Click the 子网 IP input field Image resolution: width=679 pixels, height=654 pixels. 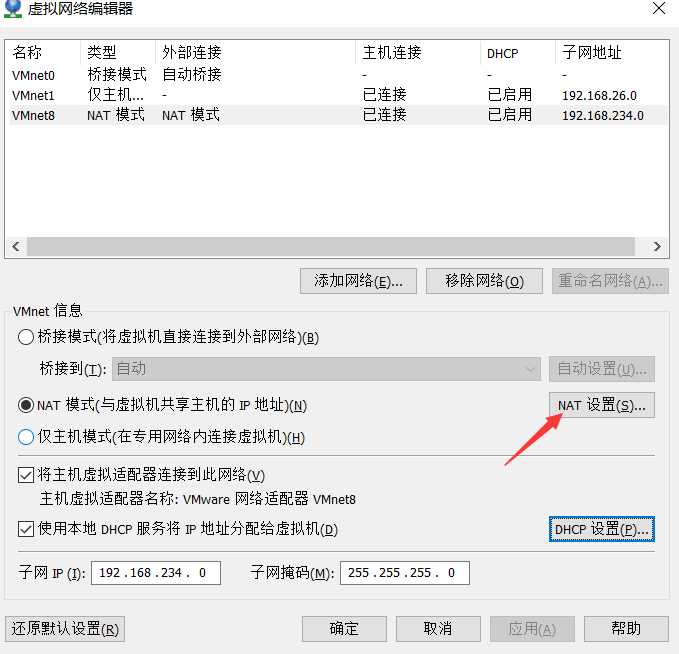[x=156, y=573]
